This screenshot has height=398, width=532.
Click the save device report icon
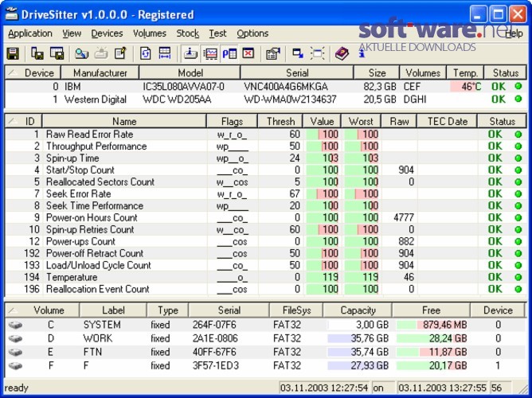click(37, 53)
